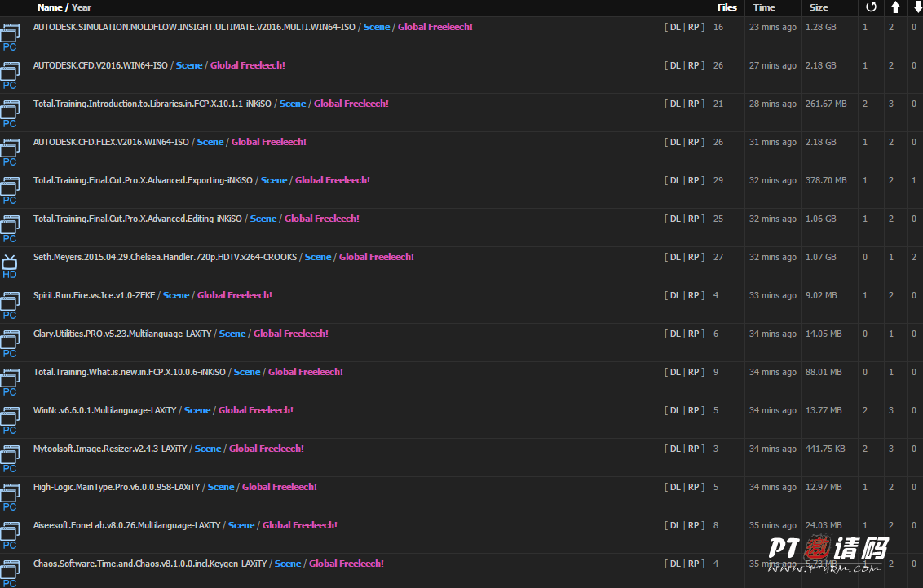The width and height of the screenshot is (923, 588).
Task: Click the "261.67 MB" size value
Action: click(x=826, y=104)
